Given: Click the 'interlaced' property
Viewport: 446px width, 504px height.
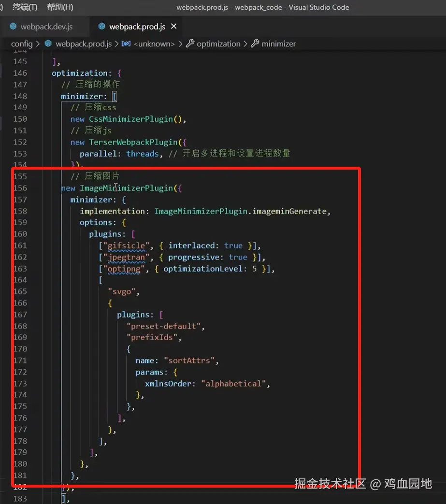Looking at the screenshot, I should tap(191, 245).
